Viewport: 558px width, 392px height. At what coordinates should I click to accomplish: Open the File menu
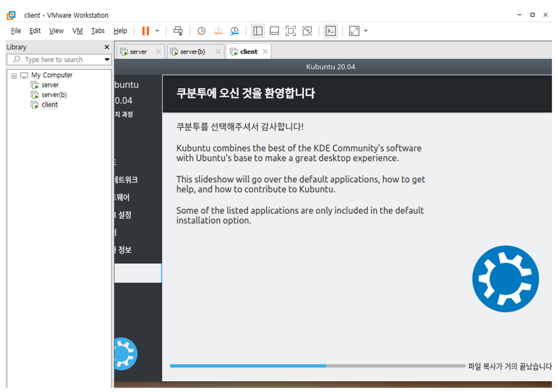[16, 31]
